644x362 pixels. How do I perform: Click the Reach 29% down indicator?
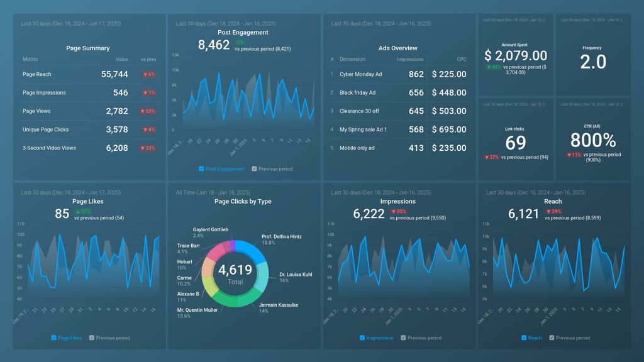553,211
